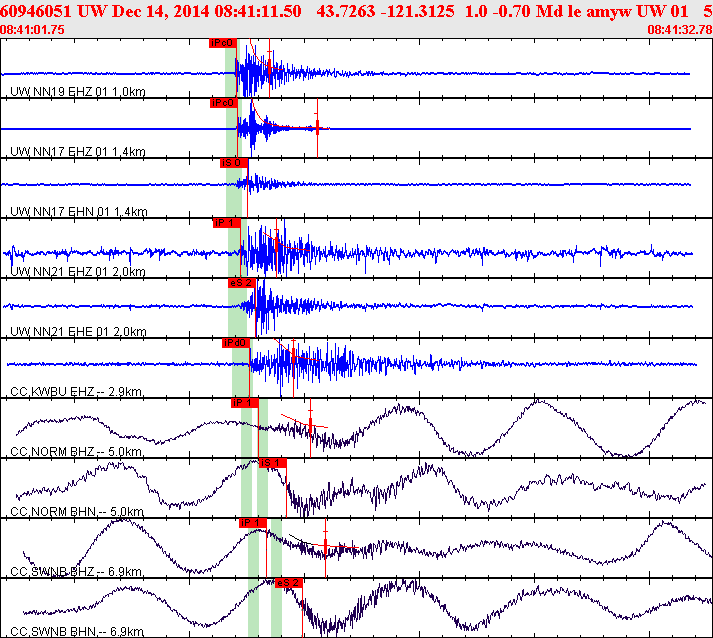Click the coordinates 43.7263 -121.3125 text

(x=385, y=11)
